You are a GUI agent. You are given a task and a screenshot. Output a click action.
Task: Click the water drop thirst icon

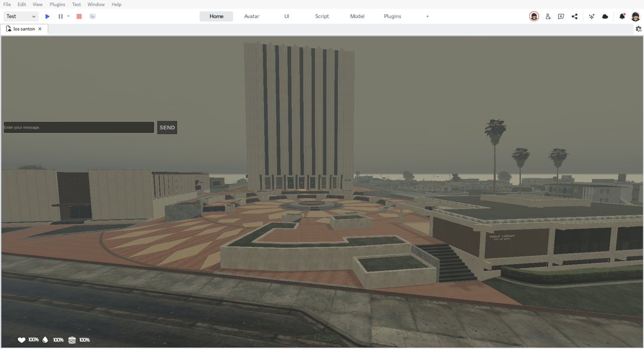click(x=45, y=340)
